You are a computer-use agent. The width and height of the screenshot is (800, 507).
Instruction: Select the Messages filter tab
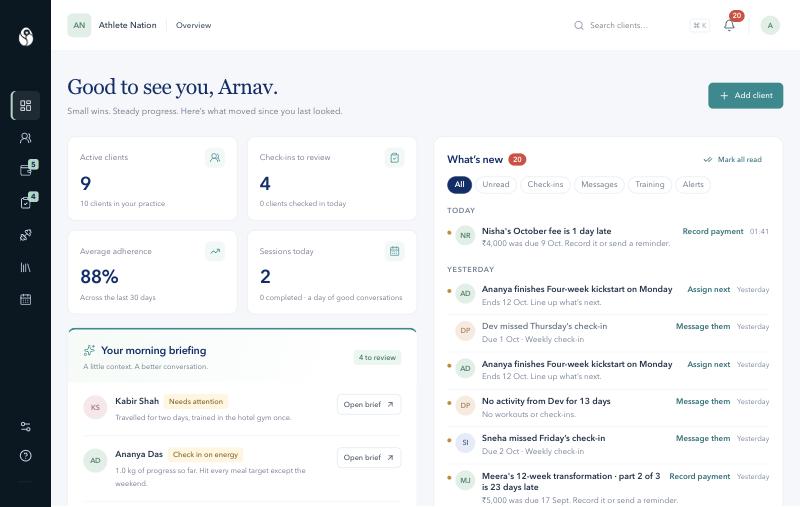(599, 185)
